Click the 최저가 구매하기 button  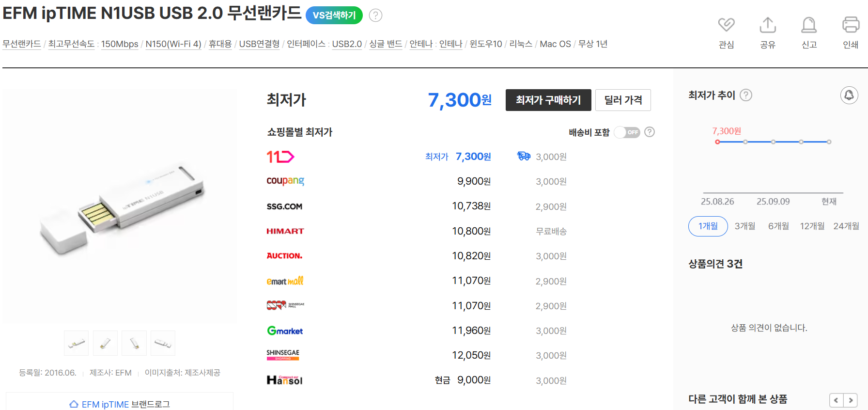[548, 100]
